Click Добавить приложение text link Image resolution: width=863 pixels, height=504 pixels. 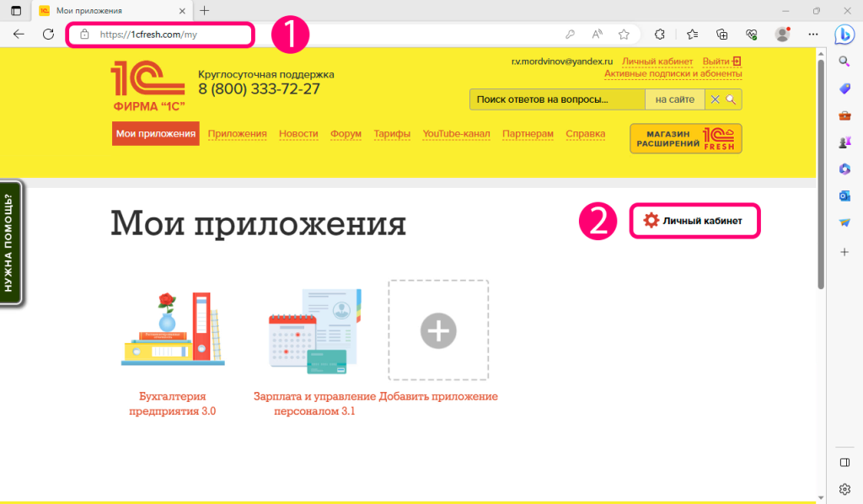438,396
